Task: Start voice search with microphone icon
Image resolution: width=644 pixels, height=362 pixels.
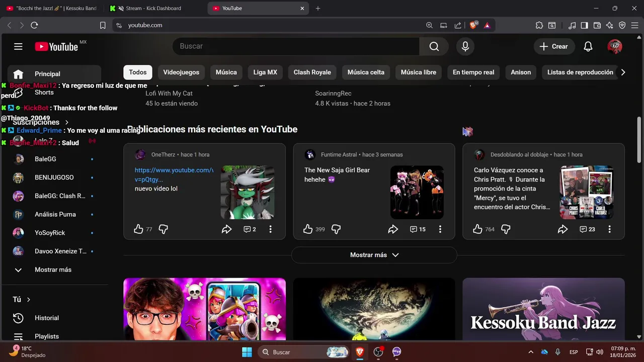Action: pos(465,46)
